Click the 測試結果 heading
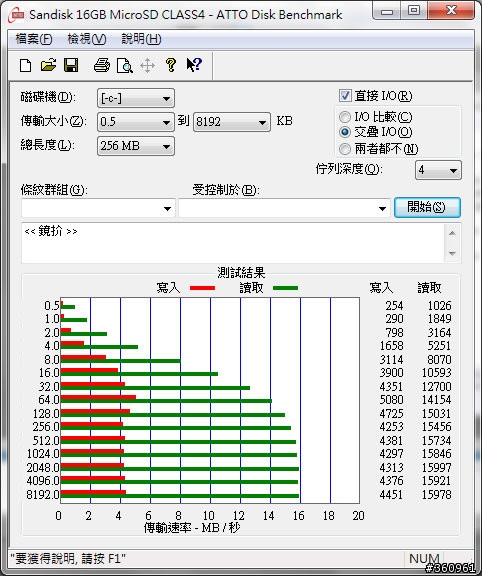This screenshot has width=482, height=576. (241, 273)
